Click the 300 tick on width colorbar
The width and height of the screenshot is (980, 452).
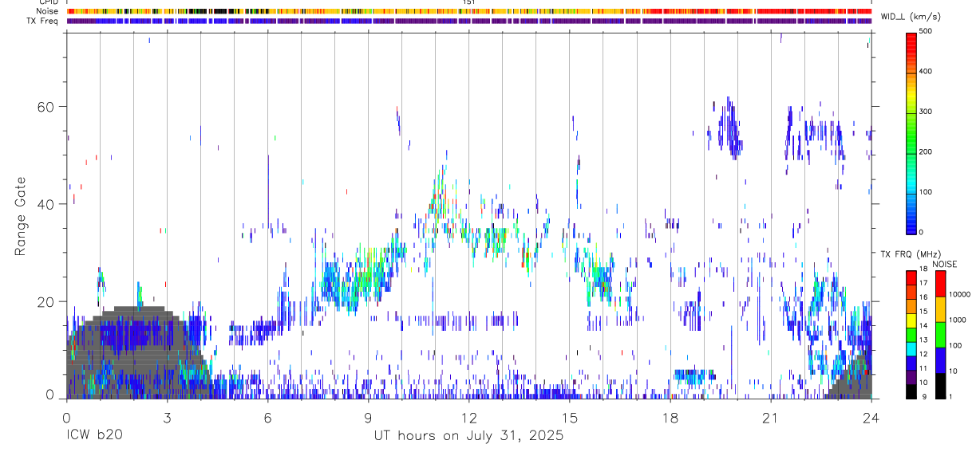[x=927, y=112]
